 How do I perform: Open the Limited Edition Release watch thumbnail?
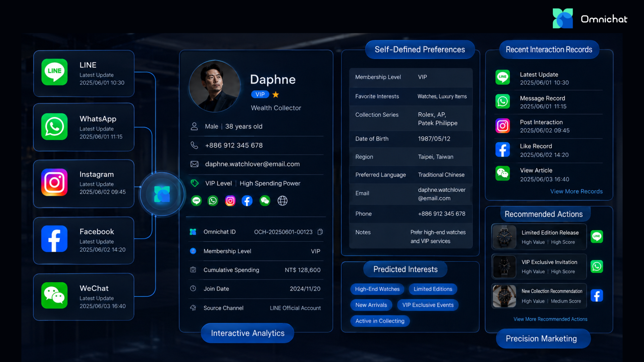(x=504, y=237)
